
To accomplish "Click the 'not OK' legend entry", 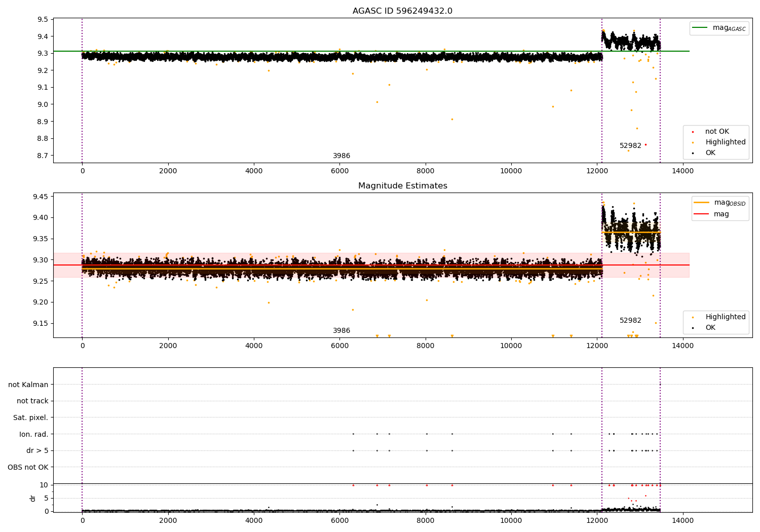I will coord(717,132).
